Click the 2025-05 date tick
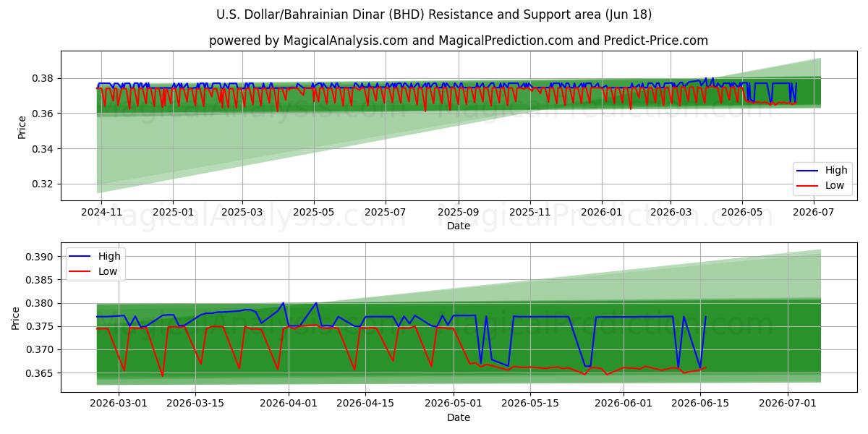The image size is (868, 434). point(314,212)
